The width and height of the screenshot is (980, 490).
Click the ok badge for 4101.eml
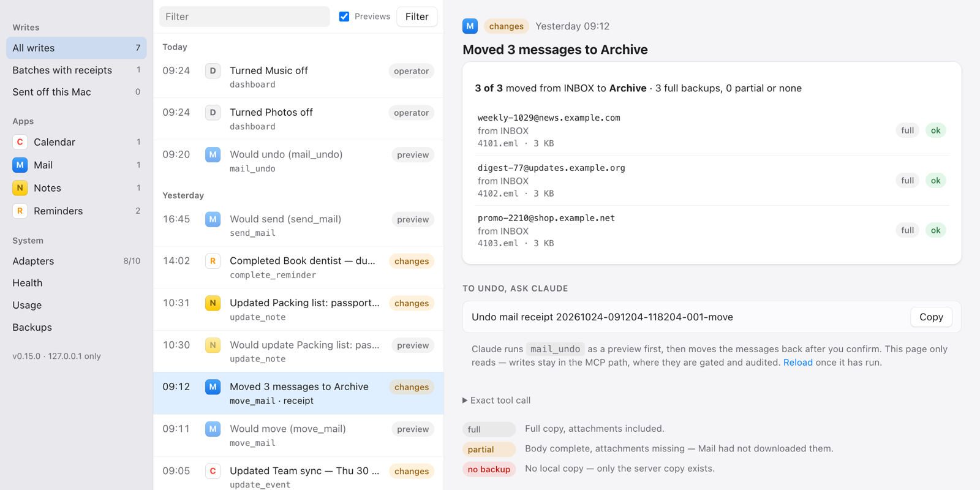(x=935, y=130)
